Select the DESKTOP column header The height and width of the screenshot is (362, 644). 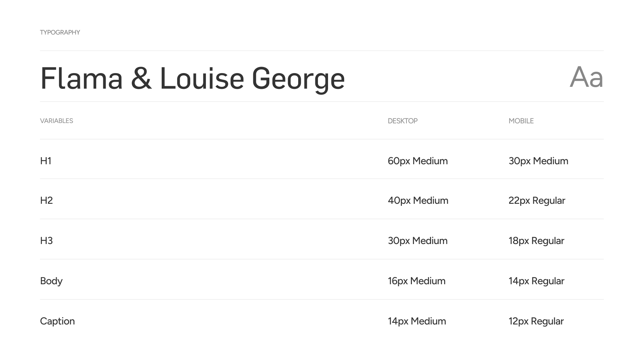(x=402, y=121)
